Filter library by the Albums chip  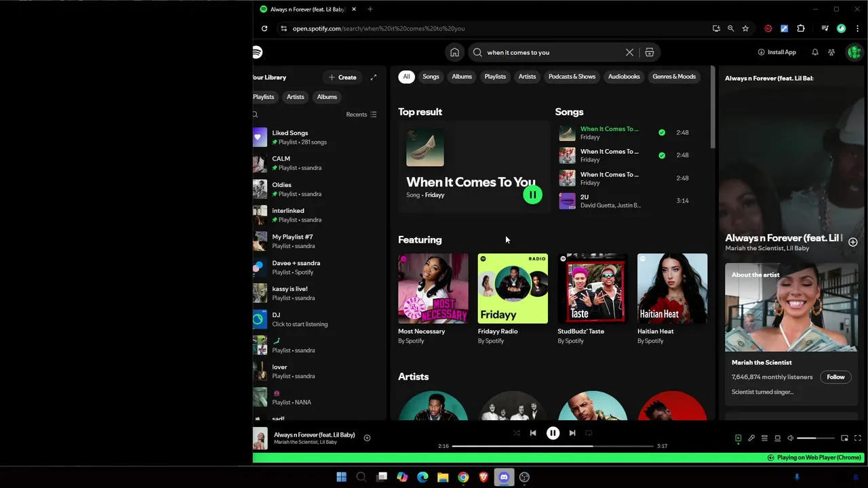327,97
